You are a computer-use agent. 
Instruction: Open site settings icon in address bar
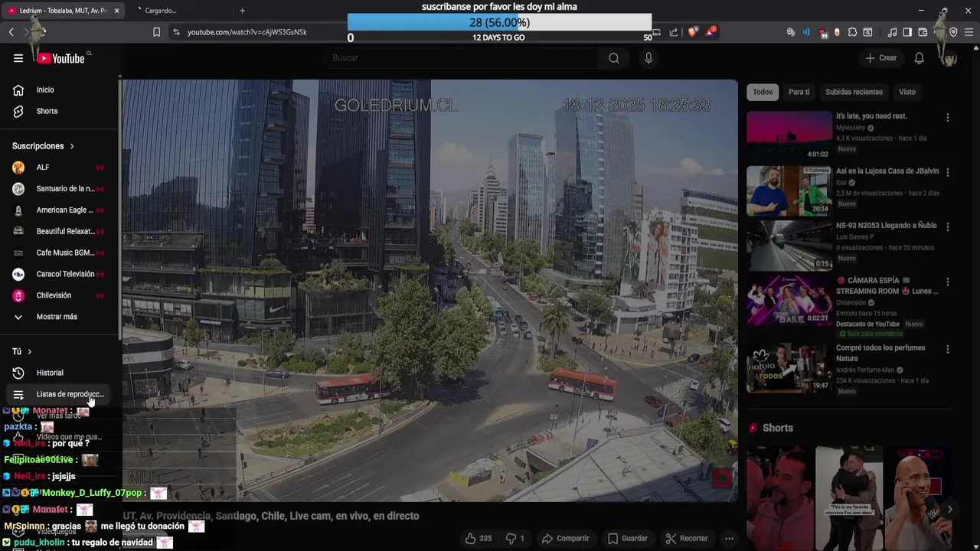coord(177,32)
